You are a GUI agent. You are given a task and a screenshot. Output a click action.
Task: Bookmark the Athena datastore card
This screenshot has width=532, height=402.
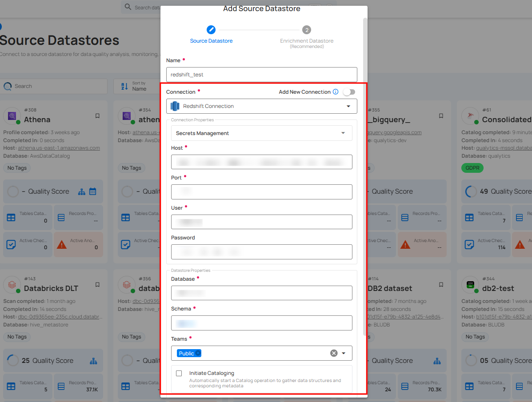point(97,116)
